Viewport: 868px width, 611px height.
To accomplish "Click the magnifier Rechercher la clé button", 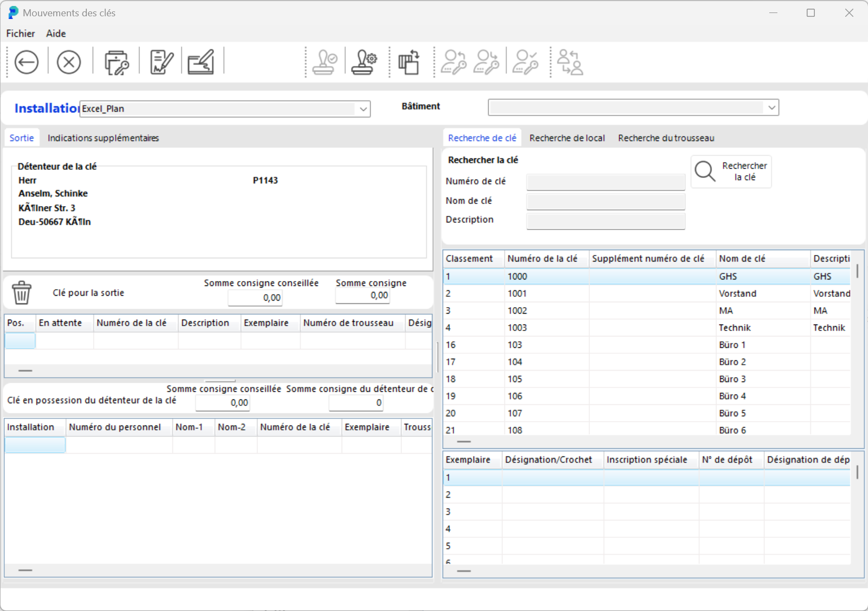I will tap(731, 171).
